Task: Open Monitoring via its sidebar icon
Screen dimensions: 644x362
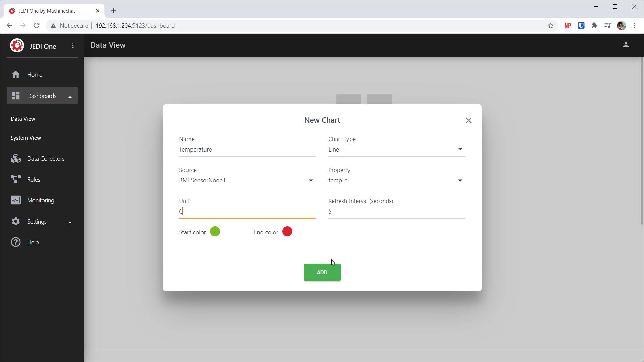Action: coord(16,200)
